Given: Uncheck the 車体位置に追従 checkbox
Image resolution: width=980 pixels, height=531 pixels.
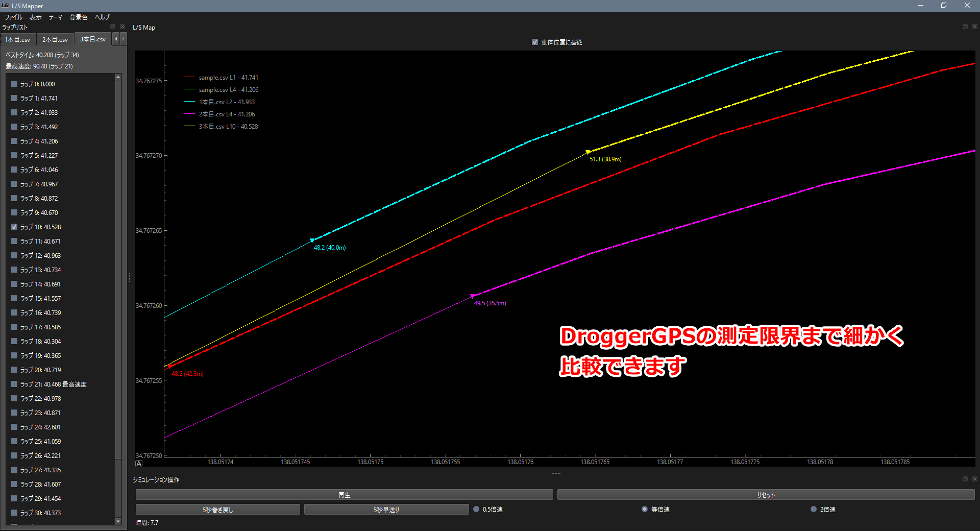Looking at the screenshot, I should pyautogui.click(x=535, y=42).
